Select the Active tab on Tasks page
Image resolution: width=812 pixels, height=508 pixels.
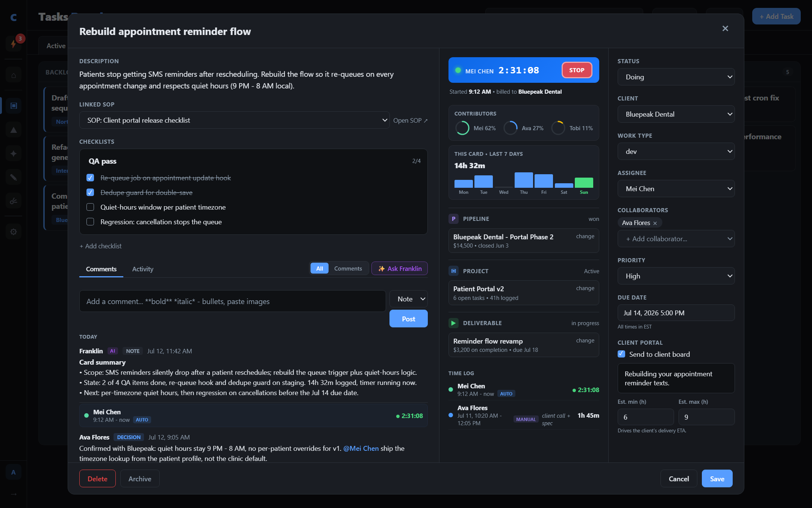click(56, 46)
